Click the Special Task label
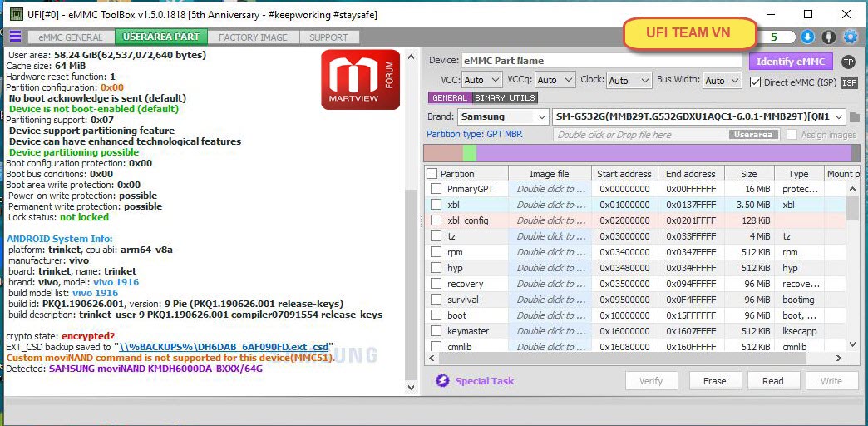Image resolution: width=868 pixels, height=426 pixels. [x=485, y=380]
